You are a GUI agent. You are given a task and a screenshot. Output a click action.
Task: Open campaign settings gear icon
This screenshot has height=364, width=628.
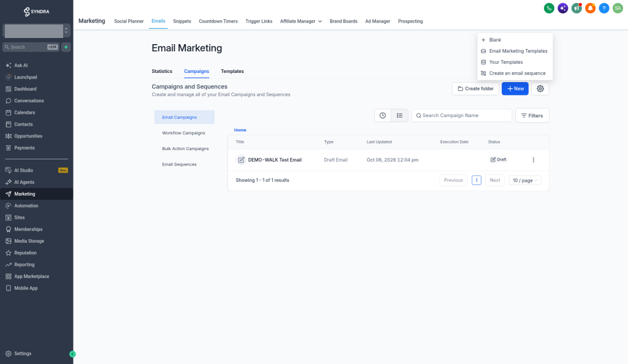coord(540,89)
